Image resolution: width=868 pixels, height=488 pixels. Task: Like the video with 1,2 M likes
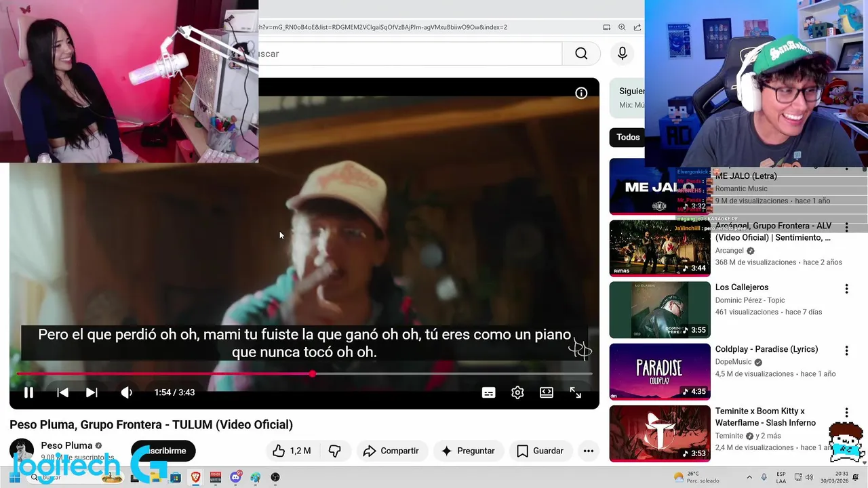click(292, 451)
